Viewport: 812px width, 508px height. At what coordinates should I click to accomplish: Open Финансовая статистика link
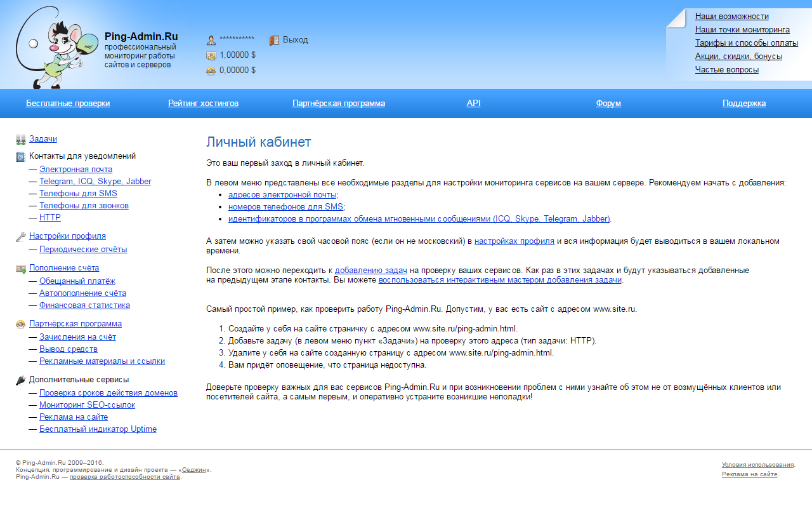[84, 305]
